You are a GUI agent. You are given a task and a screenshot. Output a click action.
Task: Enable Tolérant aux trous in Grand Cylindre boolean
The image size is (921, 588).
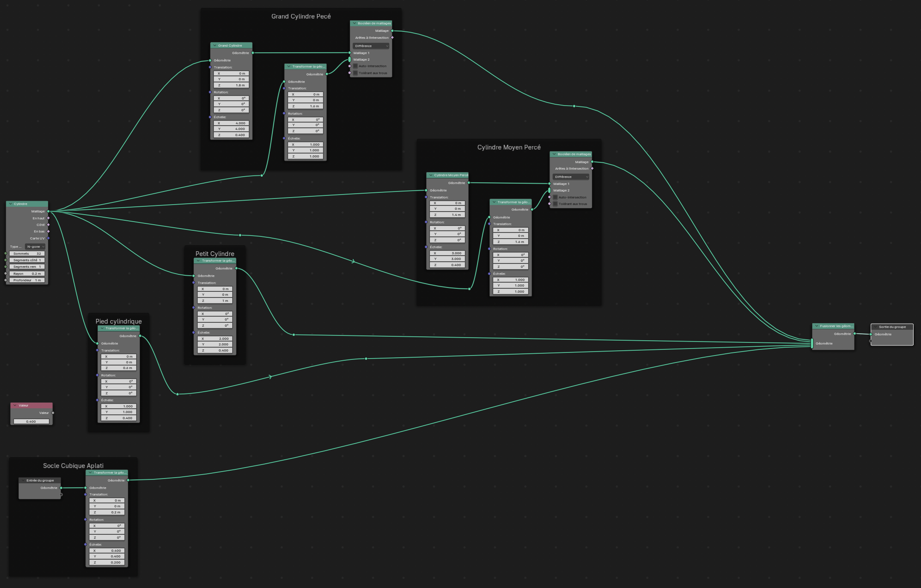pos(355,73)
